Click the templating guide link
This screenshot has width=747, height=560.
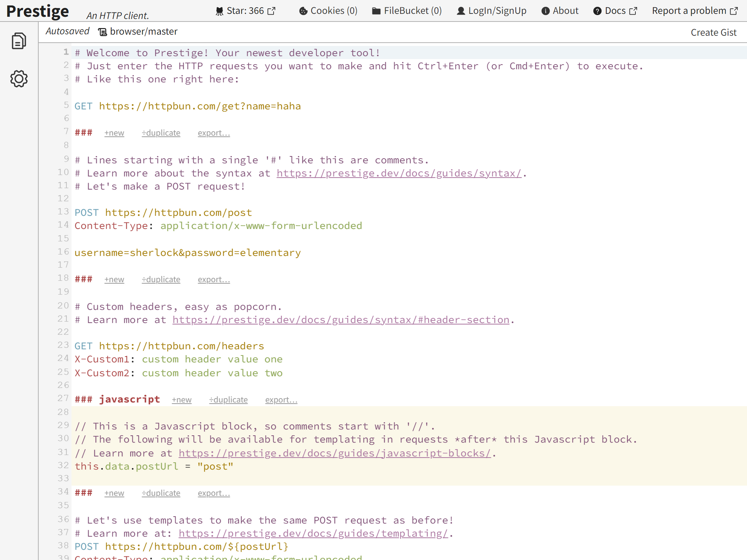coord(313,533)
